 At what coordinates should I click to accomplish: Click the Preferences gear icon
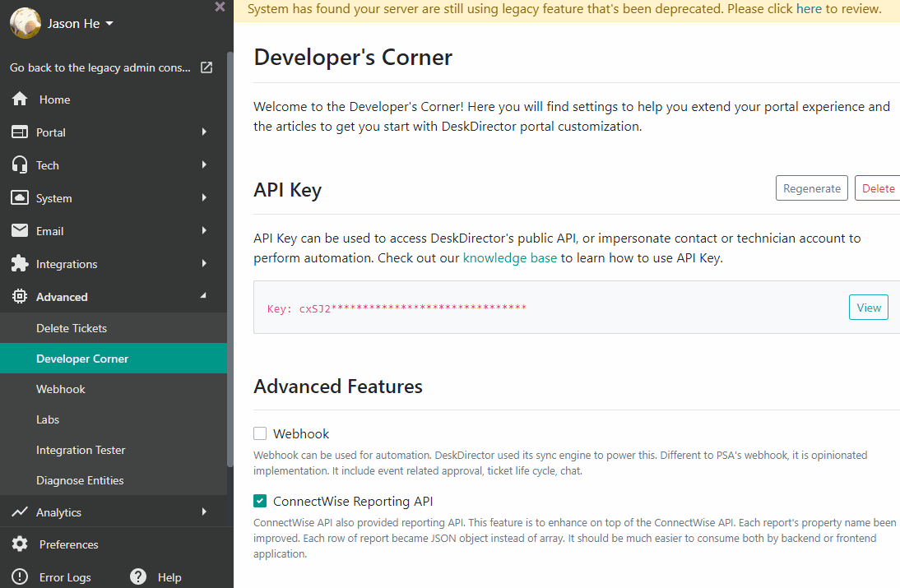tap(20, 544)
